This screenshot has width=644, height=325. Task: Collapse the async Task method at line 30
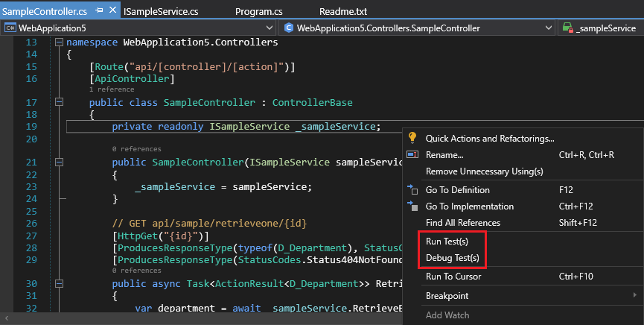[59, 284]
